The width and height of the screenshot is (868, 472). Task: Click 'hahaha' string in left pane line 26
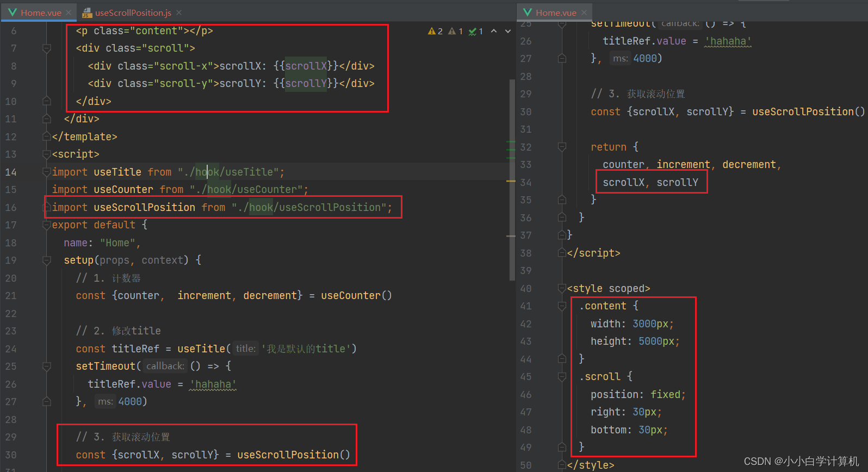pyautogui.click(x=213, y=384)
